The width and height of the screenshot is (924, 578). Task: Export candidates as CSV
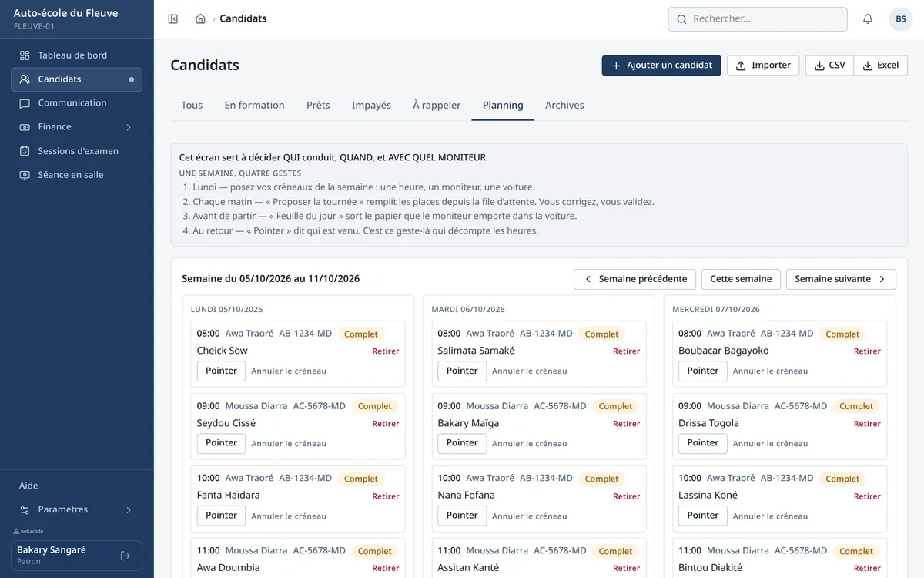(x=829, y=66)
